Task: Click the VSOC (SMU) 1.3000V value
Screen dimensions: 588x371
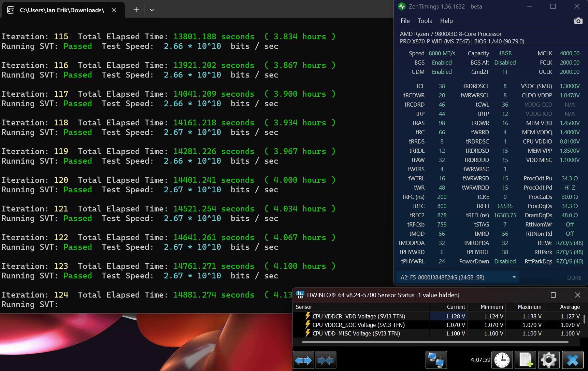Action: click(x=570, y=86)
